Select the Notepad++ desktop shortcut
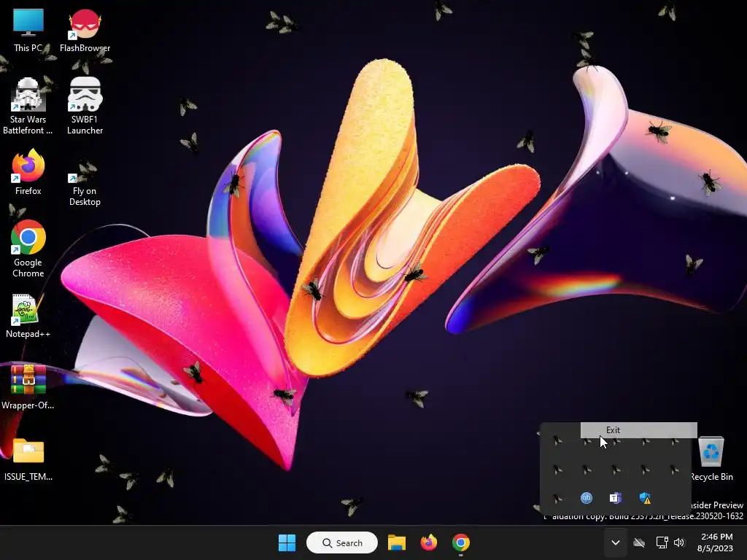 click(x=28, y=316)
